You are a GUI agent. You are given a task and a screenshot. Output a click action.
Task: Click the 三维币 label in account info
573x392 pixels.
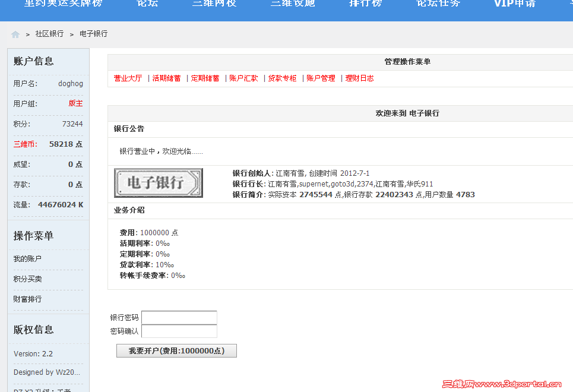25,144
